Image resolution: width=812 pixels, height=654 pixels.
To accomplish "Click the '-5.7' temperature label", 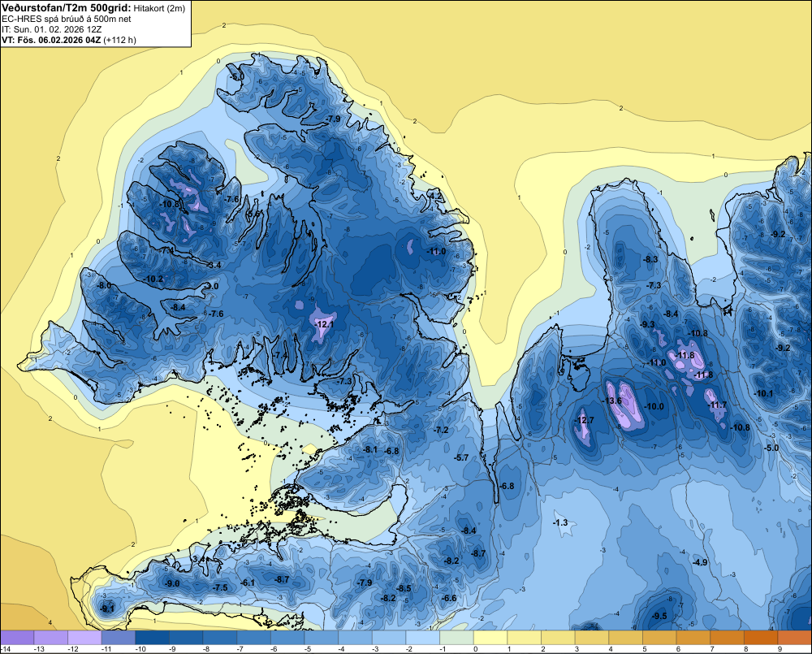I will [x=461, y=457].
